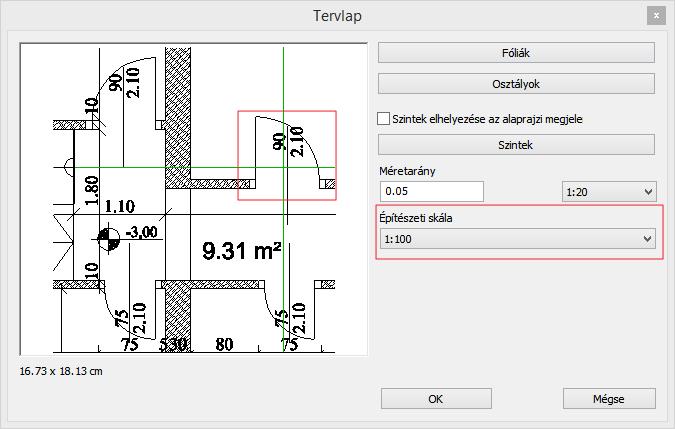This screenshot has width=675, height=429.
Task: Confirm with the OK button
Action: (x=436, y=399)
